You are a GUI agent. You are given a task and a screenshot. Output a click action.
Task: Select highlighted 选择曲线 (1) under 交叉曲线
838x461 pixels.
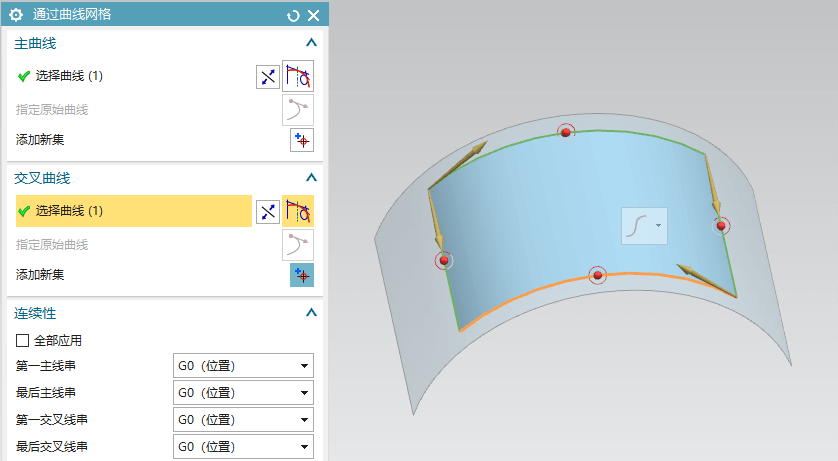[x=134, y=211]
